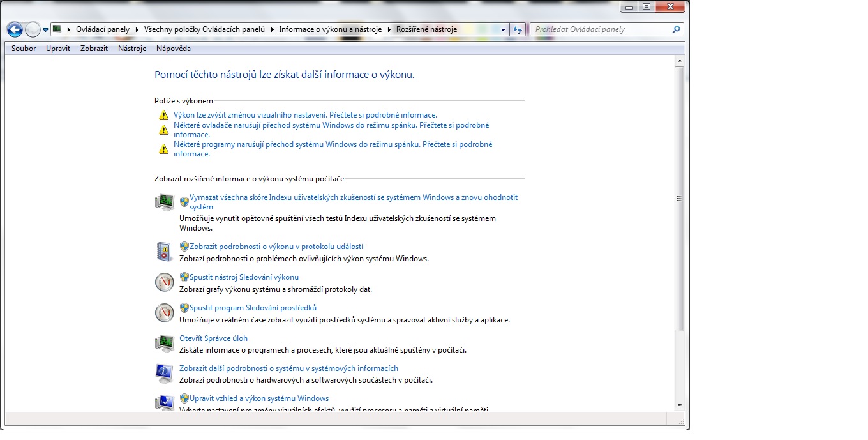Click warning icon beside drivers sleep issue

164,130
